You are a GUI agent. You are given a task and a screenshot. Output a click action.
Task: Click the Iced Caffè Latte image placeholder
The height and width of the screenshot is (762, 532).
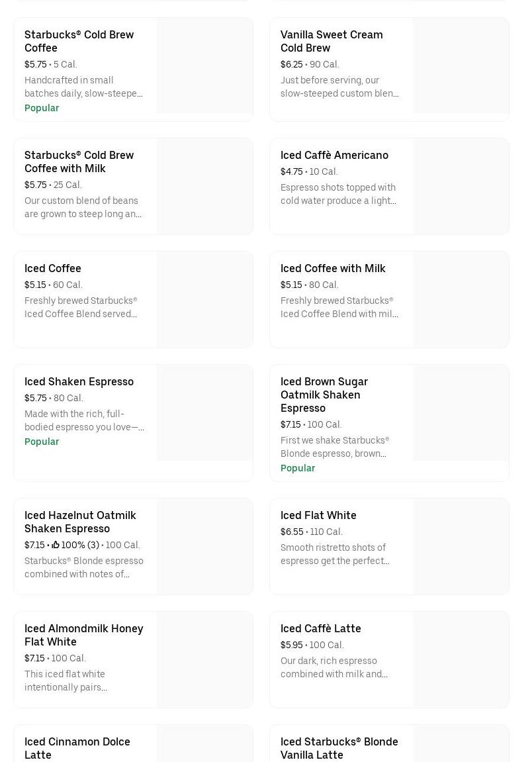461,659
